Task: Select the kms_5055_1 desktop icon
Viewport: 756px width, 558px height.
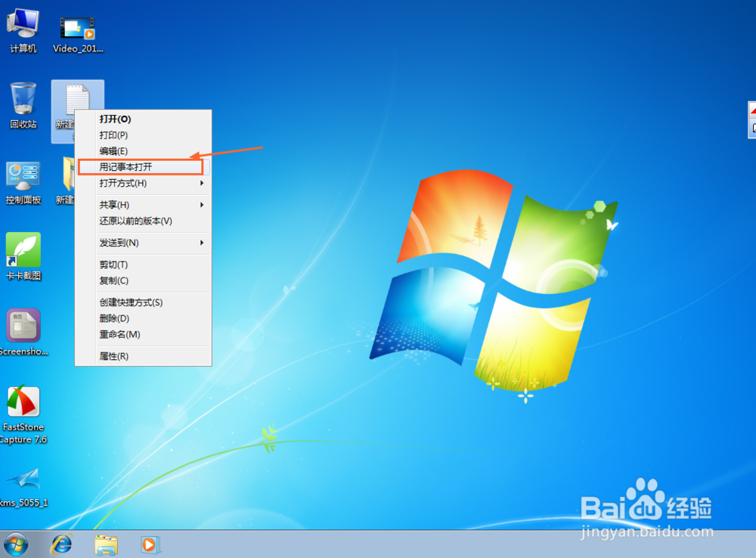Action: [x=23, y=487]
